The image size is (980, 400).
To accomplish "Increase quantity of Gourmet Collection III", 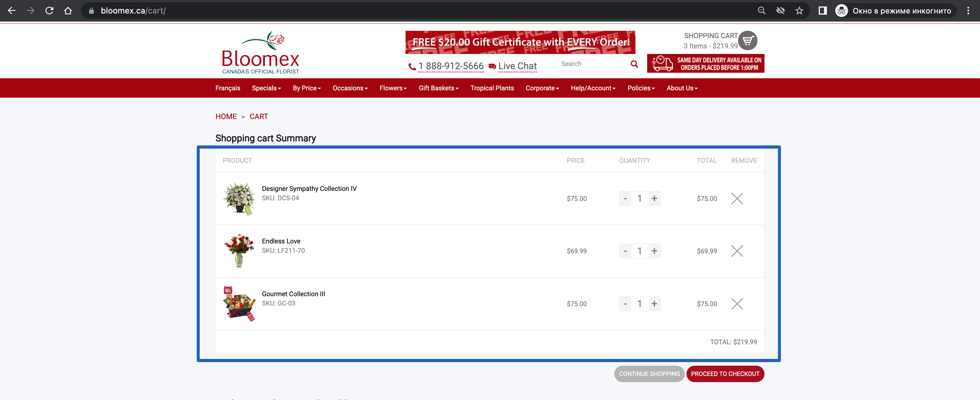I will [654, 304].
